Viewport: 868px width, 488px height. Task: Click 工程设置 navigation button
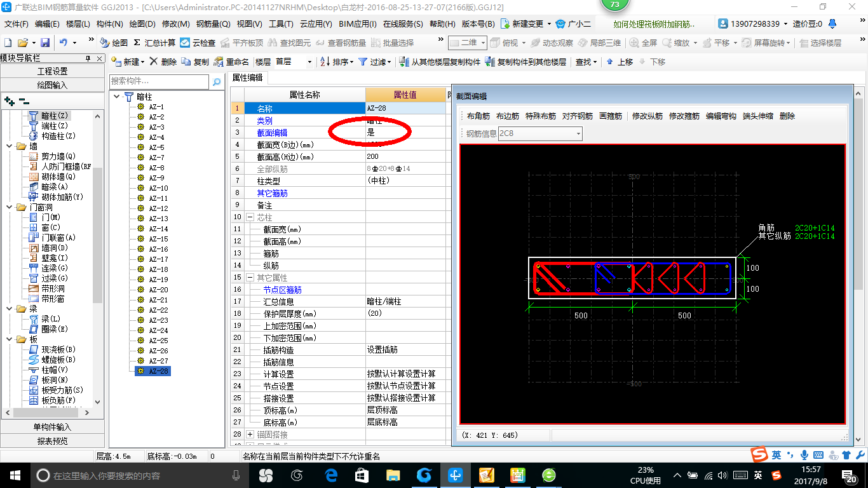click(52, 71)
